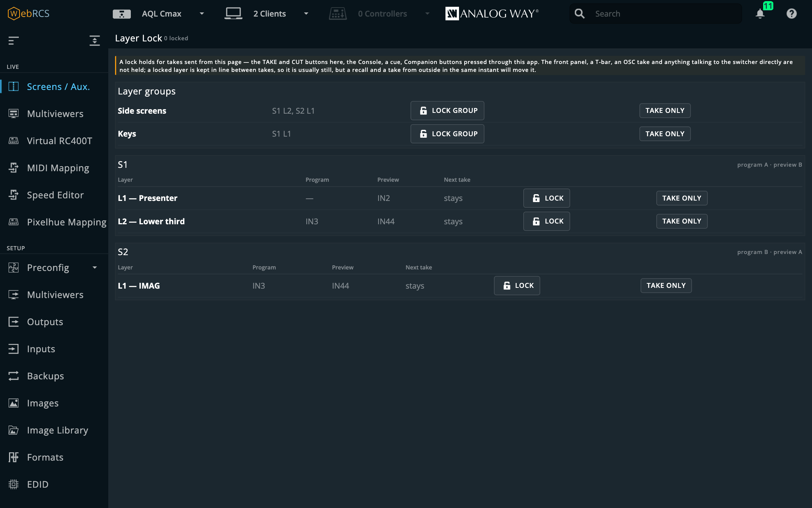This screenshot has width=812, height=508.
Task: Open MIDI Mapping page
Action: click(x=54, y=168)
